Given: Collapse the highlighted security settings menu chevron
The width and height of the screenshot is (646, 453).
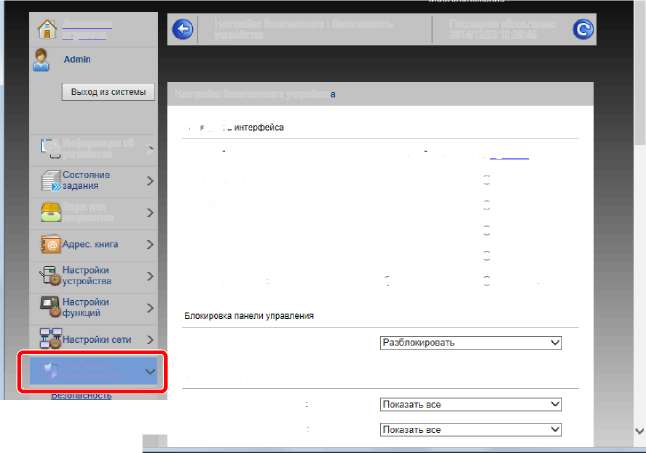Looking at the screenshot, I should point(151,372).
